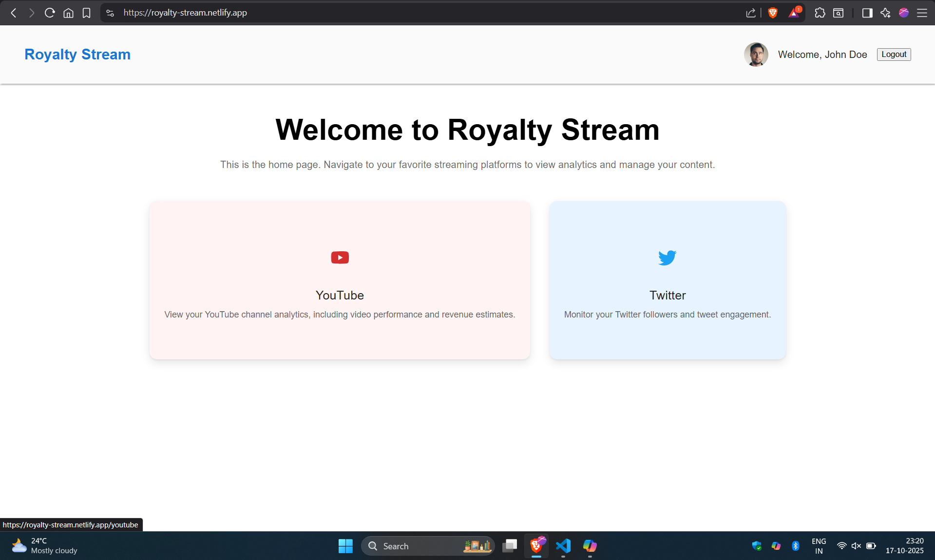Click the Copilot icon in system tray
The height and width of the screenshot is (560, 935).
(x=776, y=546)
